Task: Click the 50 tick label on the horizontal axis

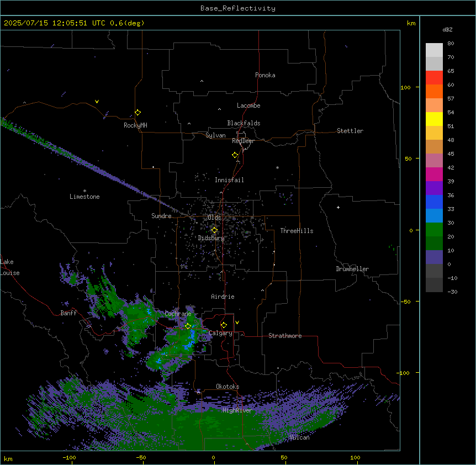Action: [x=284, y=457]
